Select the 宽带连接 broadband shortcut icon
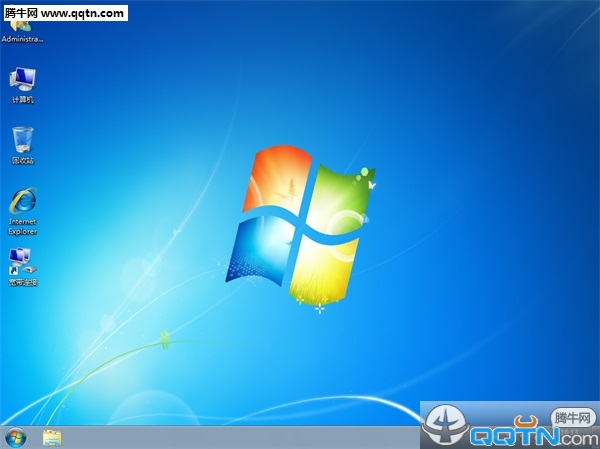This screenshot has height=449, width=600. click(x=23, y=267)
